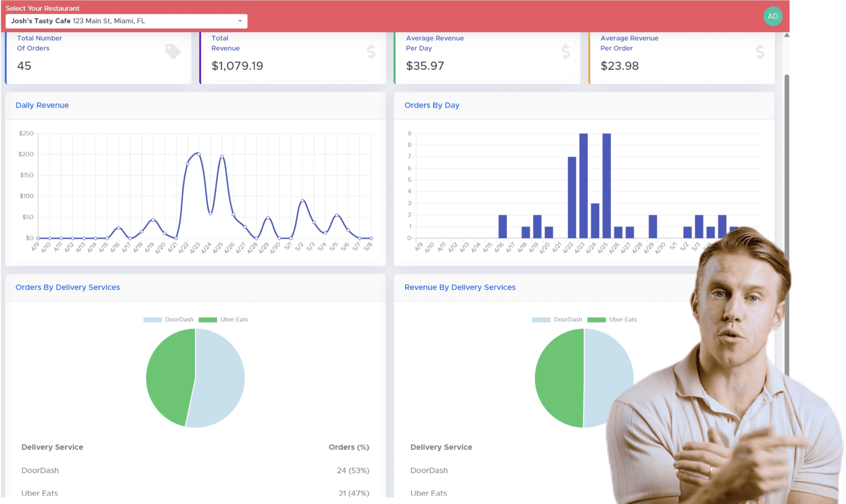Image resolution: width=846 pixels, height=504 pixels.
Task: Click the AD user avatar icon
Action: [772, 17]
